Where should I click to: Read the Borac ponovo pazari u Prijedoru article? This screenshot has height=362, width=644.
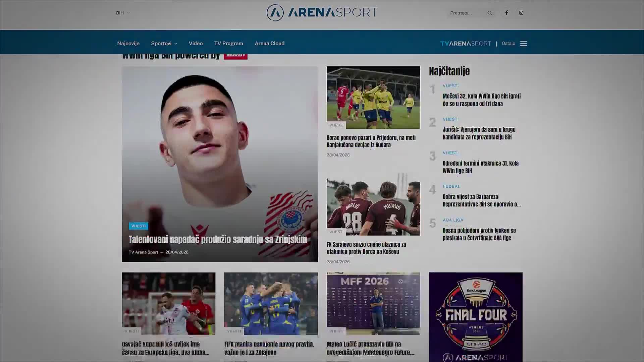pyautogui.click(x=371, y=141)
